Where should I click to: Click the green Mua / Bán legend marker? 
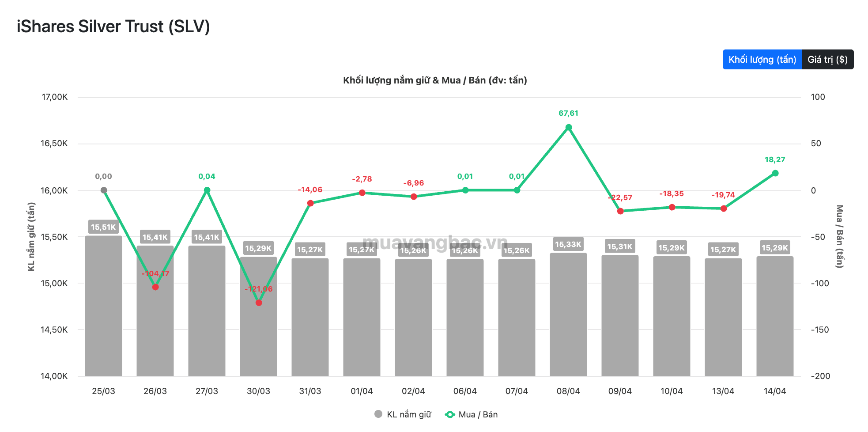pyautogui.click(x=450, y=414)
